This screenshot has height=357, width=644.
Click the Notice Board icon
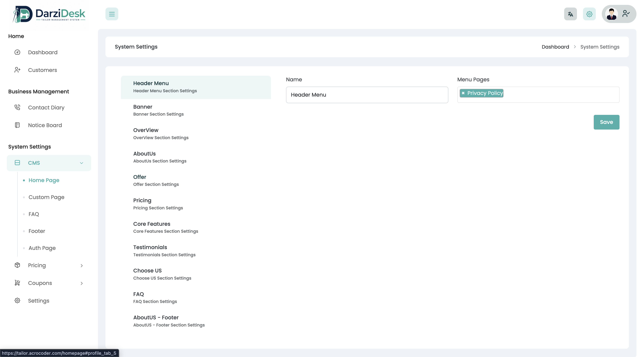pyautogui.click(x=17, y=125)
